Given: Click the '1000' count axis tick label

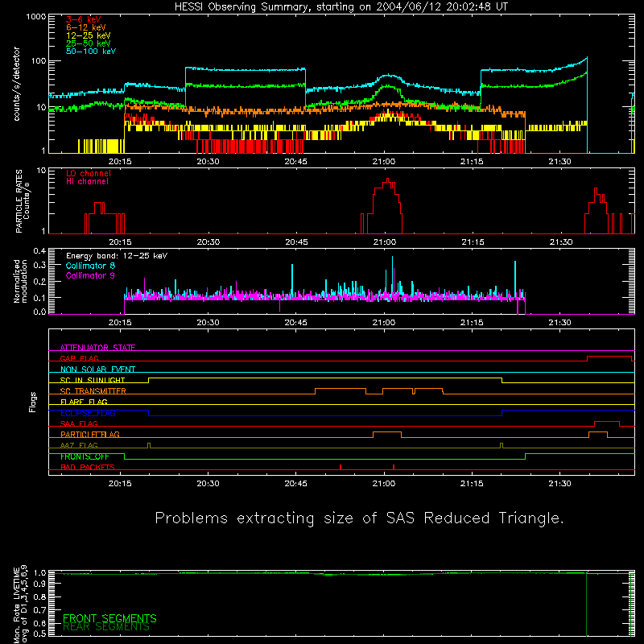Looking at the screenshot, I should (36, 17).
